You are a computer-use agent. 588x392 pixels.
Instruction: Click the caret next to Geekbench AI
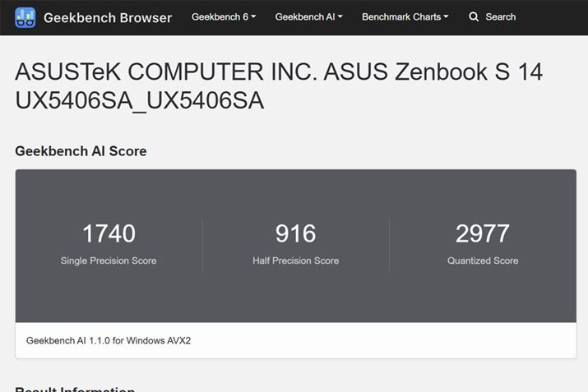(x=340, y=17)
